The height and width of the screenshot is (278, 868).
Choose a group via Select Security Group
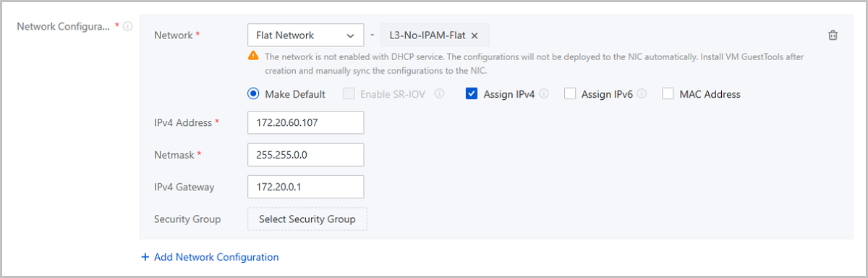307,219
